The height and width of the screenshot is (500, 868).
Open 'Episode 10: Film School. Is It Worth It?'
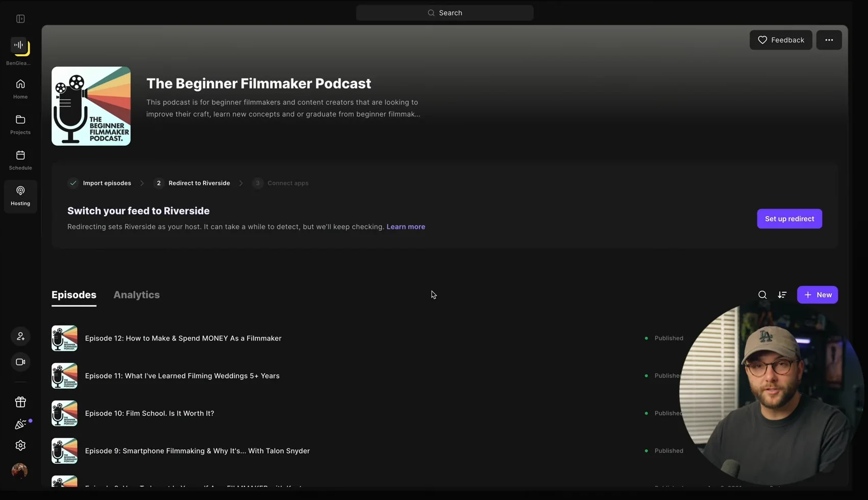click(150, 413)
